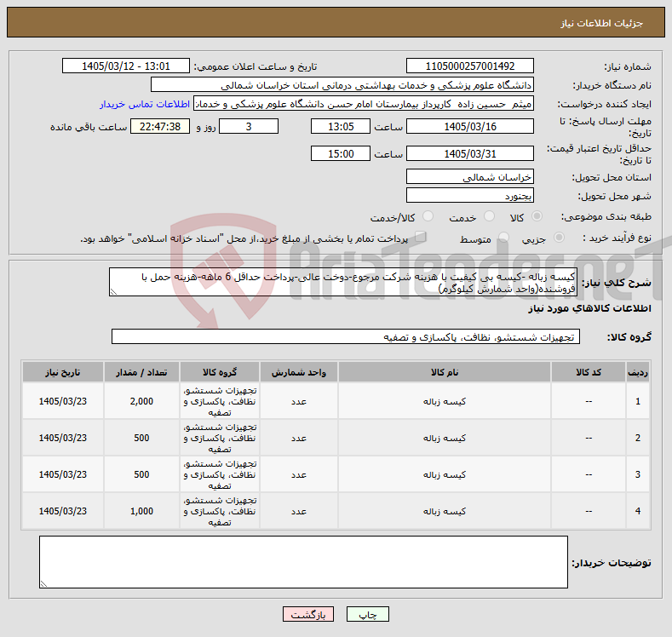Click the quantity 1,000 cell
The width and height of the screenshot is (672, 637).
point(141,511)
